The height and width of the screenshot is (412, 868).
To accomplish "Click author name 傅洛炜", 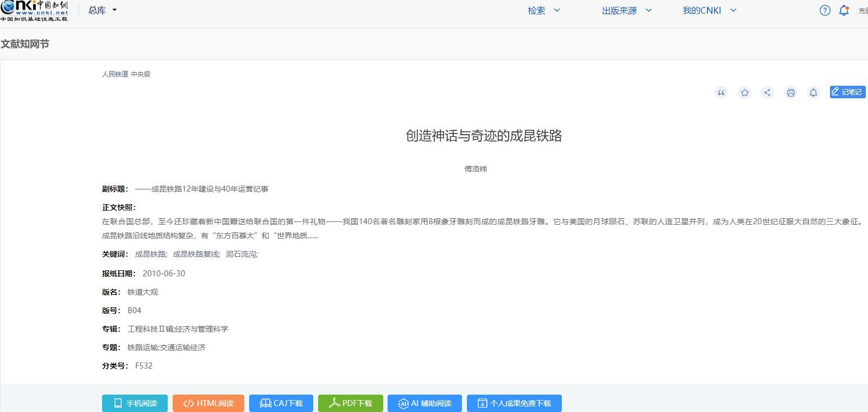I will point(476,169).
